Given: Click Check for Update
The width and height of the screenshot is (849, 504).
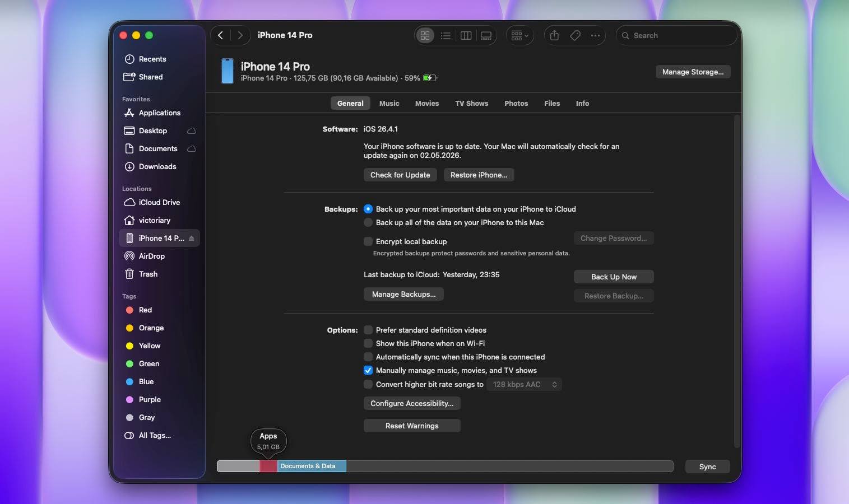Looking at the screenshot, I should click(x=400, y=175).
